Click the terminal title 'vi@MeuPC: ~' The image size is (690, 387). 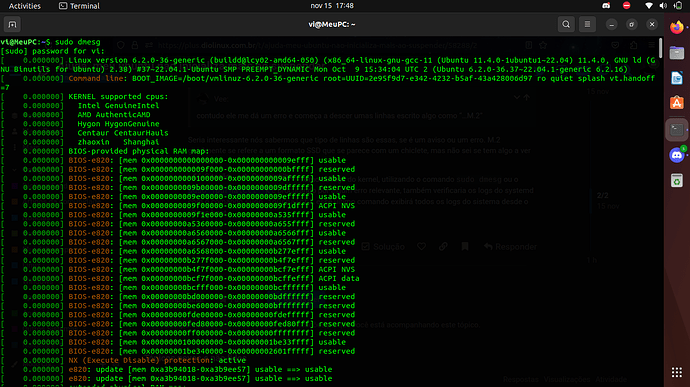(x=332, y=24)
